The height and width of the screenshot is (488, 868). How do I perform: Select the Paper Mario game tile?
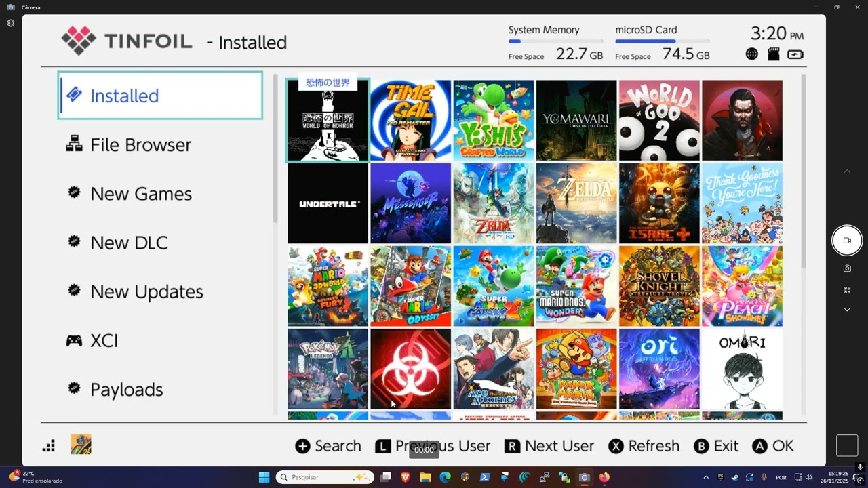point(576,369)
